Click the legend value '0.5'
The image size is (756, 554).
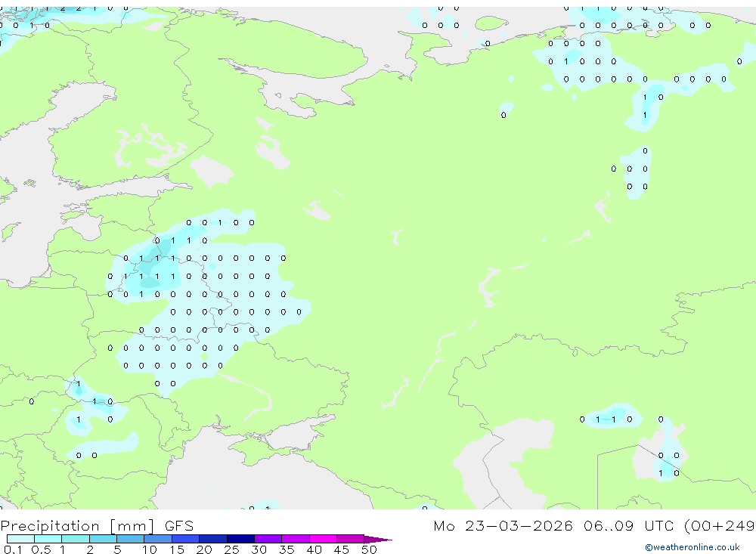41,549
